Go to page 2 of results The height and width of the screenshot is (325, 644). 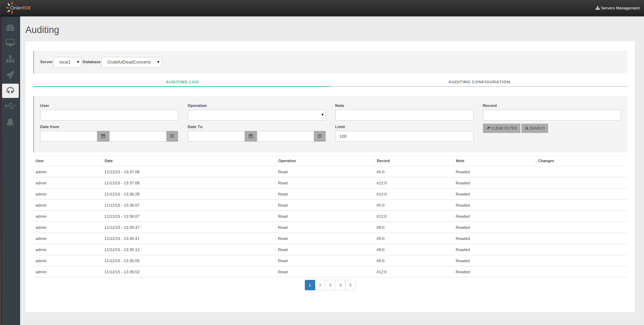(320, 285)
